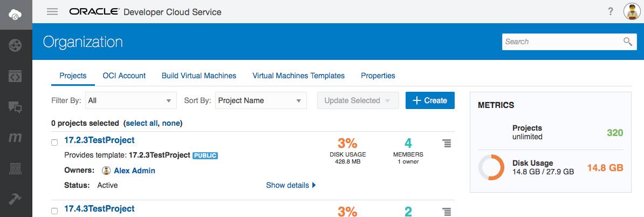Open action menu for 17.2.3TestProject
644x217 pixels.
tap(447, 144)
